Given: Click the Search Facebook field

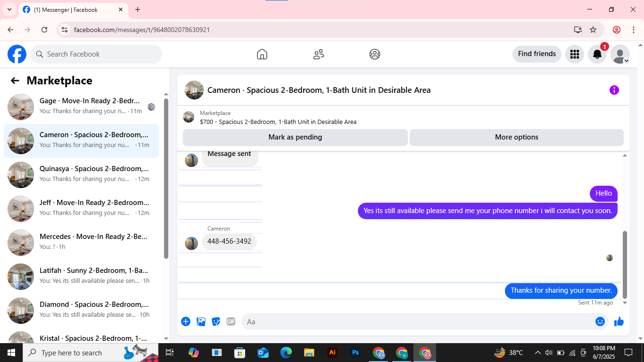Looking at the screenshot, I should pyautogui.click(x=96, y=54).
